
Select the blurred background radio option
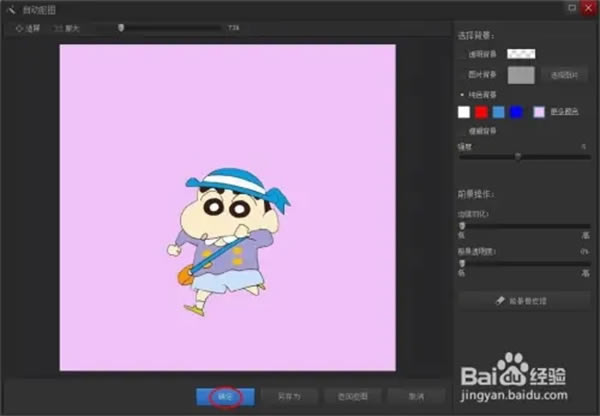pos(462,131)
